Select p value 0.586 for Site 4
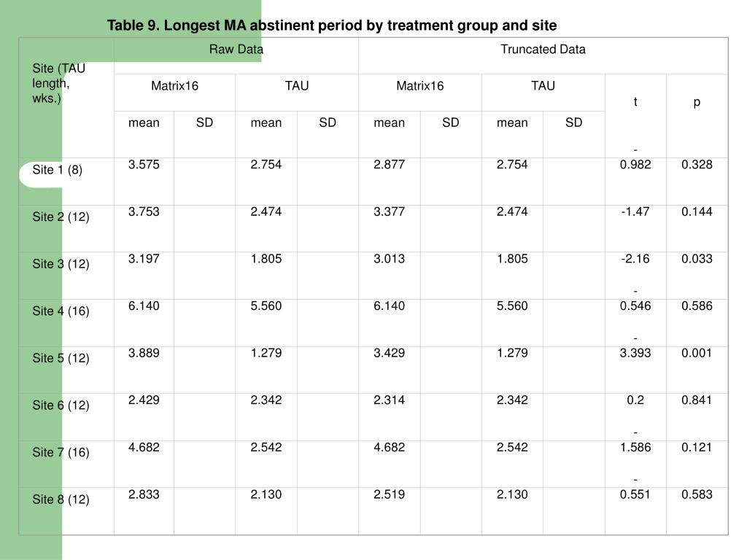The height and width of the screenshot is (560, 747). point(697,306)
